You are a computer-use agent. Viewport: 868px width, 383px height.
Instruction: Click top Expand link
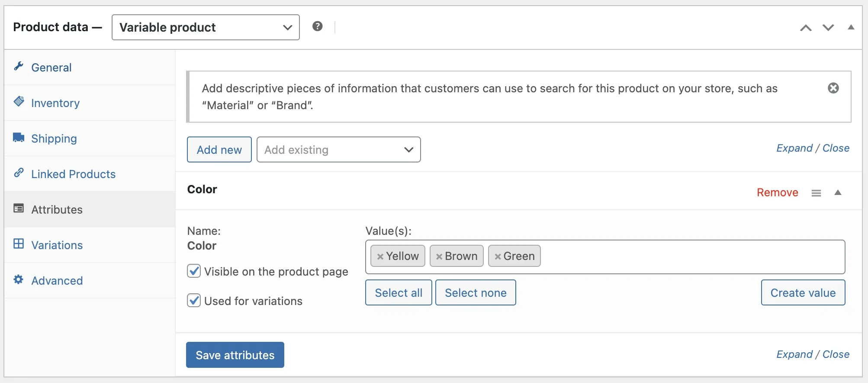(x=794, y=148)
